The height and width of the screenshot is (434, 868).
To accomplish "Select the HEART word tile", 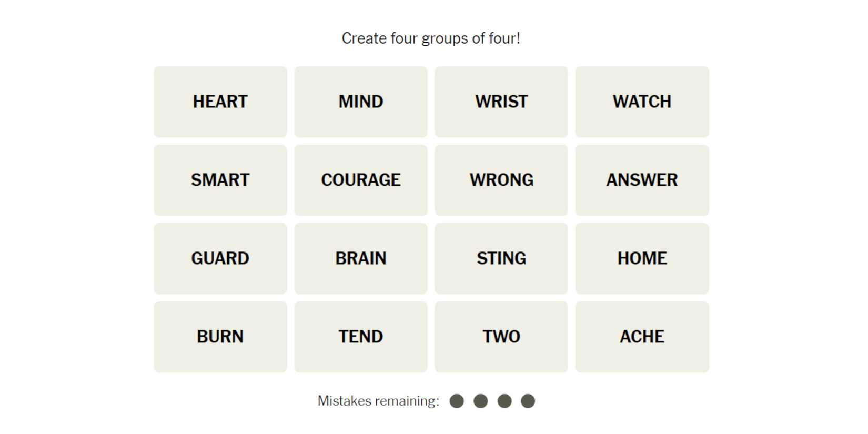I will coord(220,102).
